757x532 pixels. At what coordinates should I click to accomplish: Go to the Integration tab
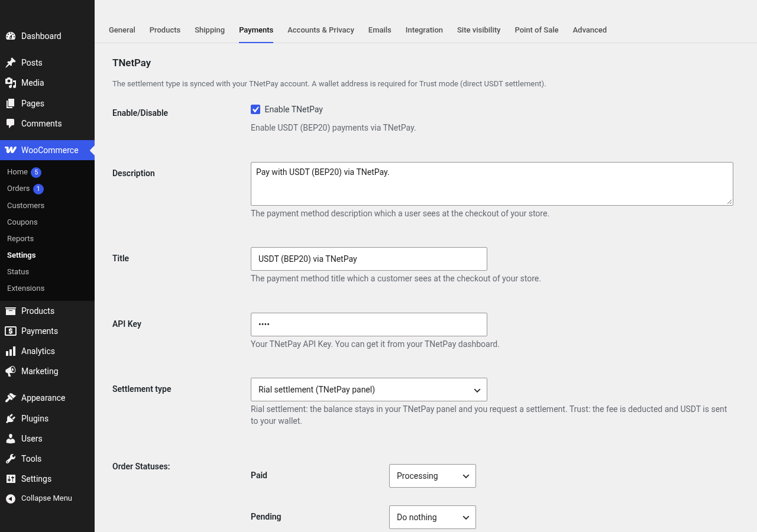(x=424, y=30)
